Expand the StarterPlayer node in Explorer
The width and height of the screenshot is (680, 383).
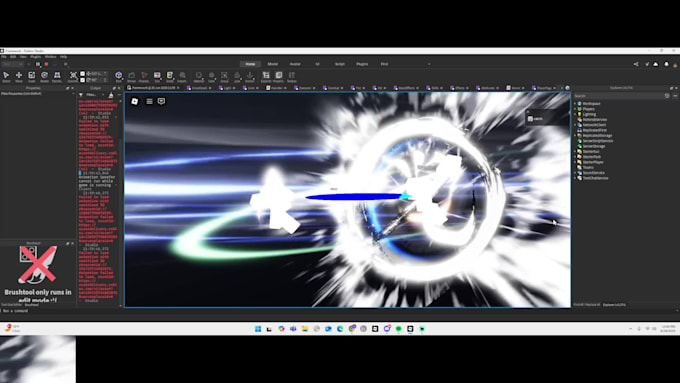tap(575, 162)
